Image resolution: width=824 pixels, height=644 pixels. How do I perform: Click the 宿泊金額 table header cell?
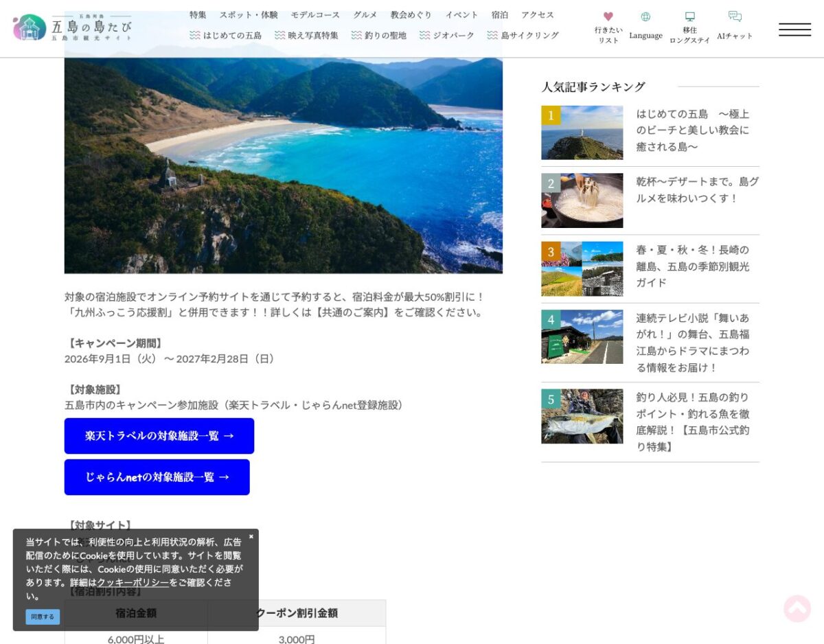pos(136,613)
